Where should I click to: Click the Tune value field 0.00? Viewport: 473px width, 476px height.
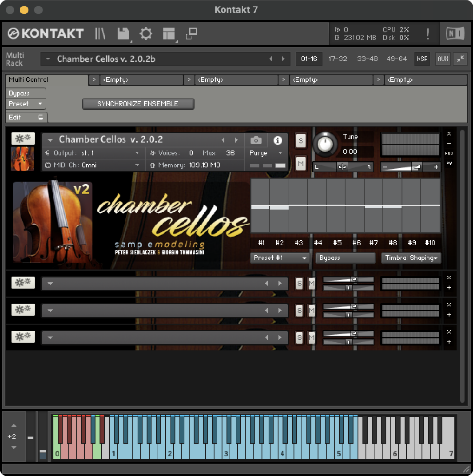350,151
